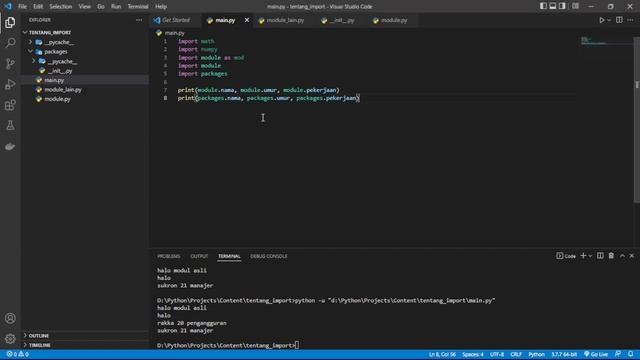Image resolution: width=640 pixels, height=360 pixels.
Task: Kill terminal with trash icon
Action: click(611, 256)
